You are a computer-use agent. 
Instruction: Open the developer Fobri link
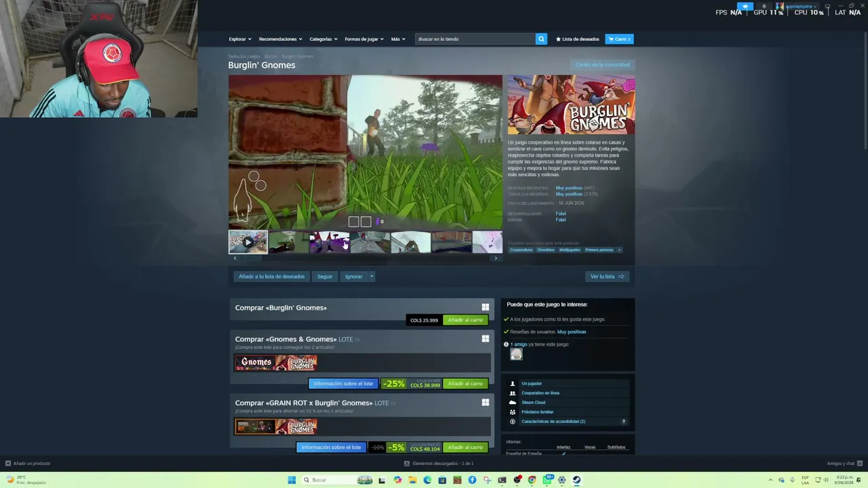[561, 213]
